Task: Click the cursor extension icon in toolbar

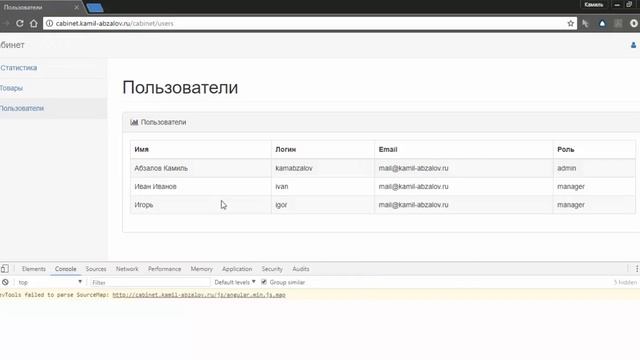Action: point(585,23)
